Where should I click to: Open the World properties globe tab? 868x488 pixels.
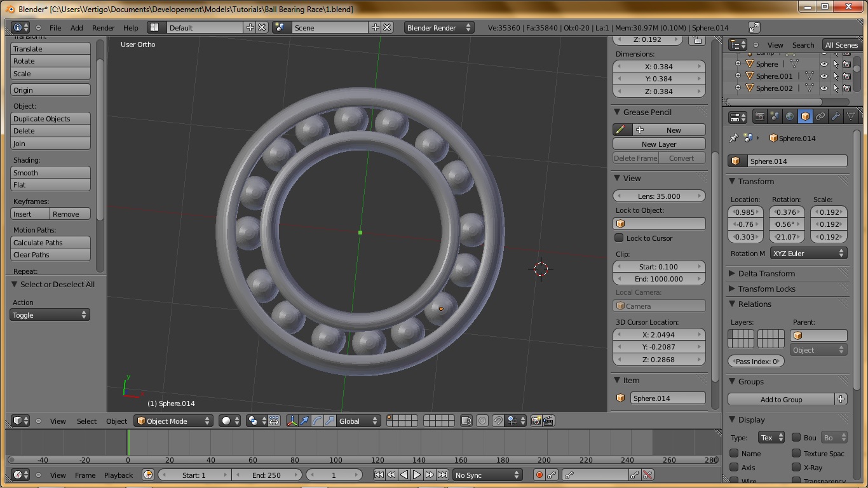[790, 117]
